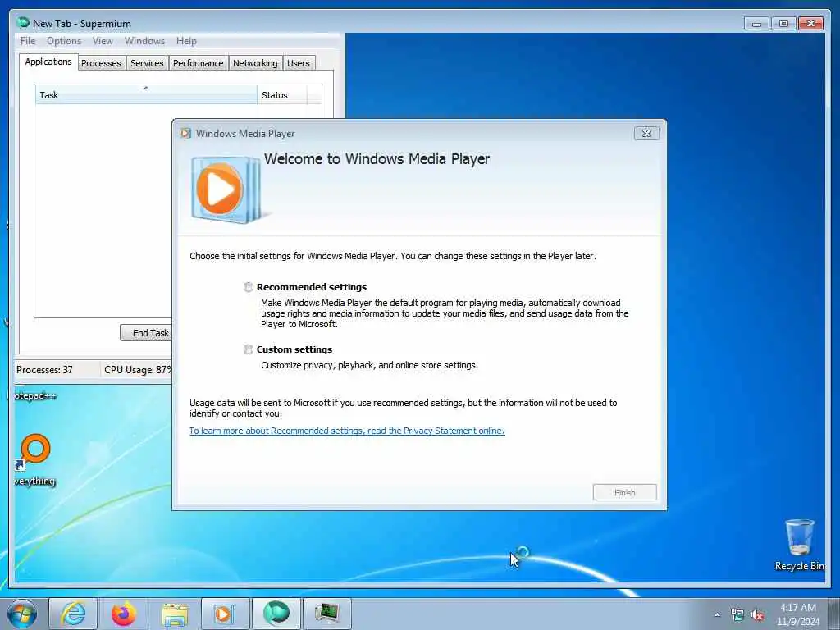The width and height of the screenshot is (840, 630).
Task: Launch Firefox from the taskbar
Action: 124,614
